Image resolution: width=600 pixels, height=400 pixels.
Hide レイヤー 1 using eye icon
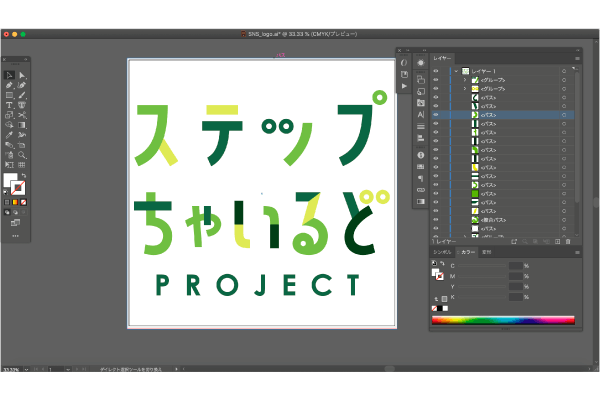[436, 71]
